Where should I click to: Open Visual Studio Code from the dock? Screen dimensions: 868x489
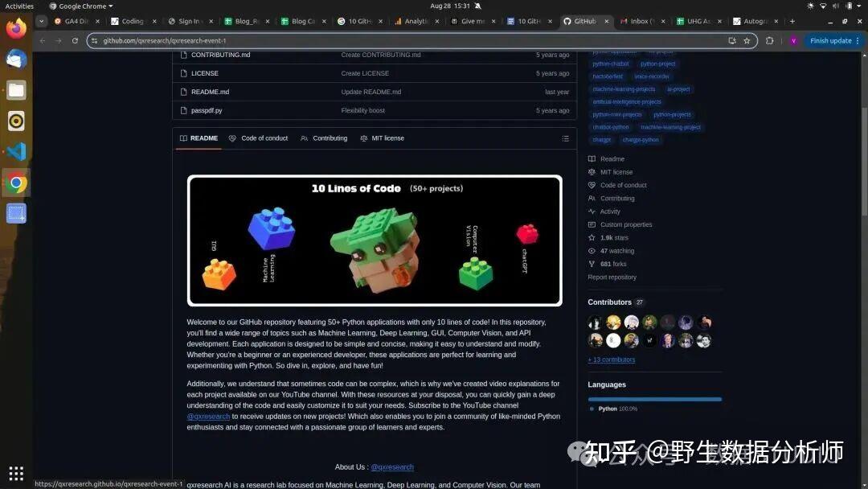[16, 151]
